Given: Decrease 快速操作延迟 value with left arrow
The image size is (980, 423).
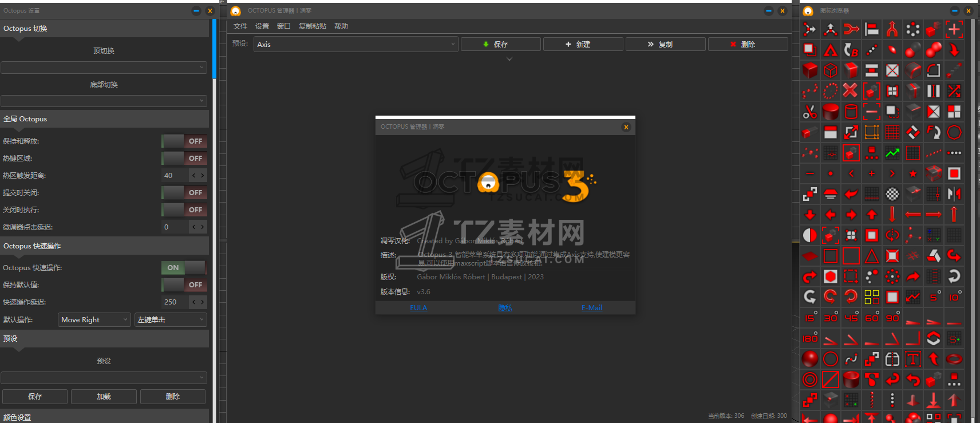Looking at the screenshot, I should (x=193, y=302).
